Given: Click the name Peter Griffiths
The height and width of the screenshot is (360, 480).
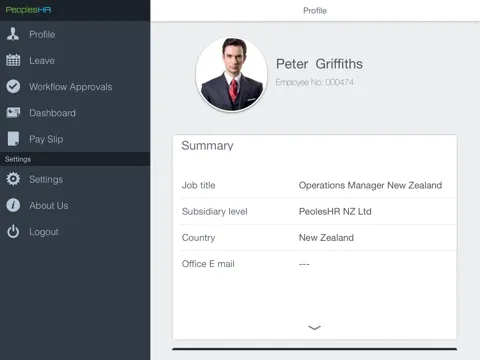Looking at the screenshot, I should [x=319, y=64].
